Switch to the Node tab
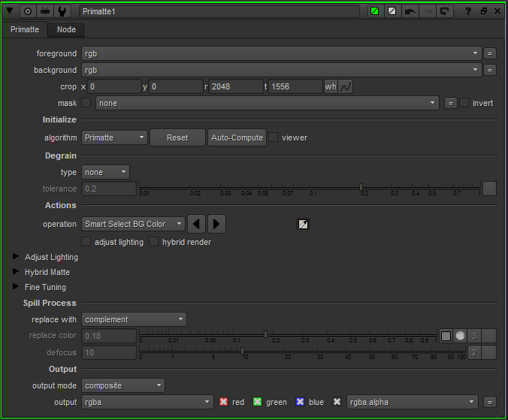508x420 pixels. tap(66, 29)
